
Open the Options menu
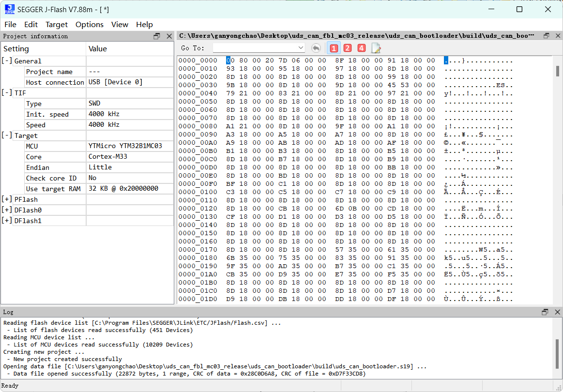[90, 24]
